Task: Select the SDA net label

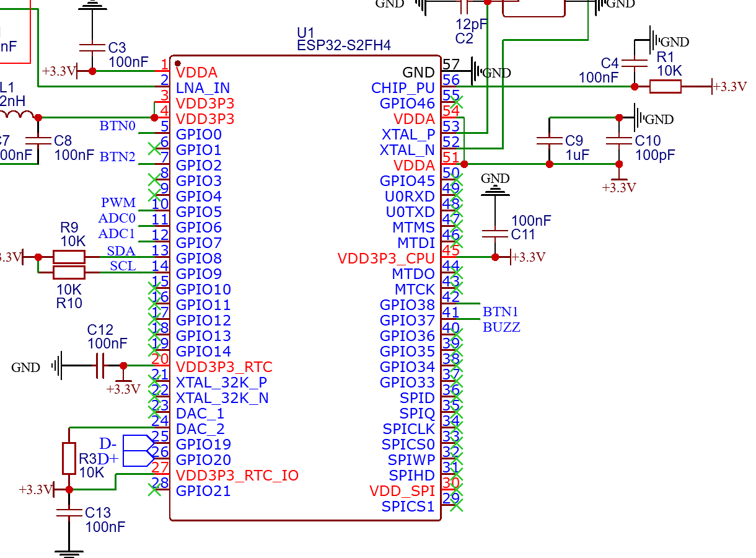Action: [x=121, y=251]
